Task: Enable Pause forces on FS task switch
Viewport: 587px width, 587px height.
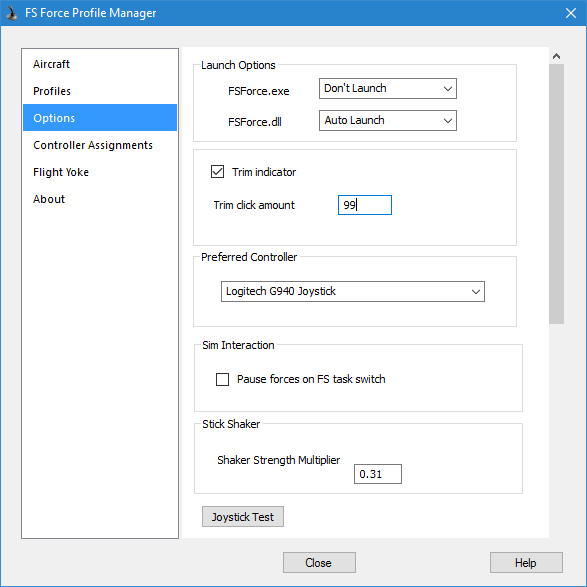Action: [x=222, y=379]
